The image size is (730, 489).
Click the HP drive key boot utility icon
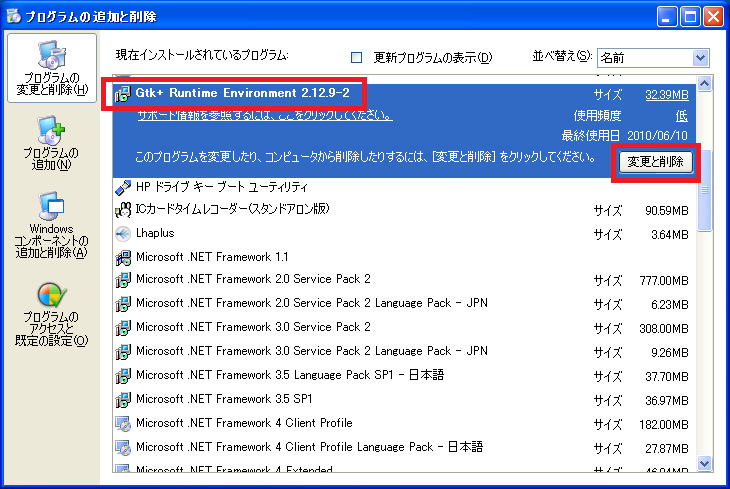pos(123,187)
